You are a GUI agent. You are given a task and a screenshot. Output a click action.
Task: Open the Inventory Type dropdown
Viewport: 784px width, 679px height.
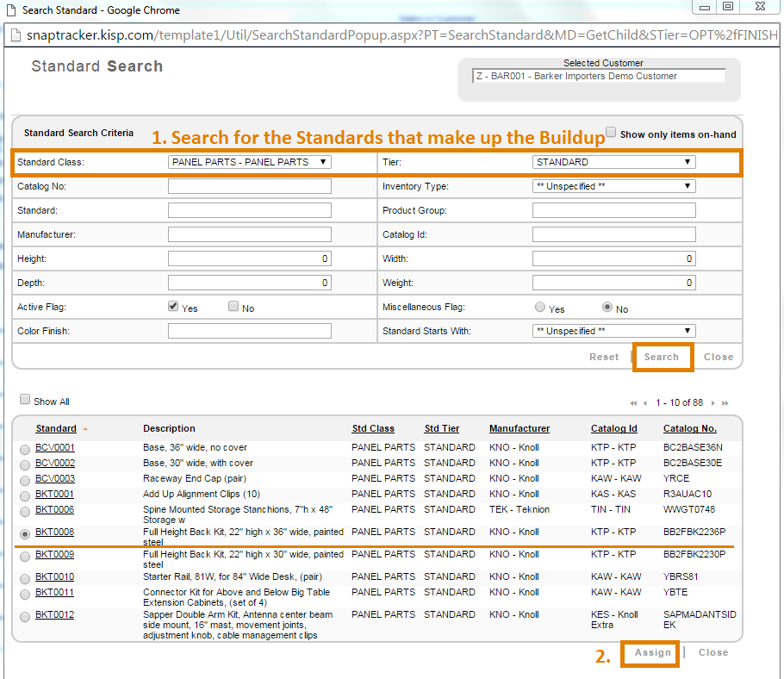pos(613,186)
